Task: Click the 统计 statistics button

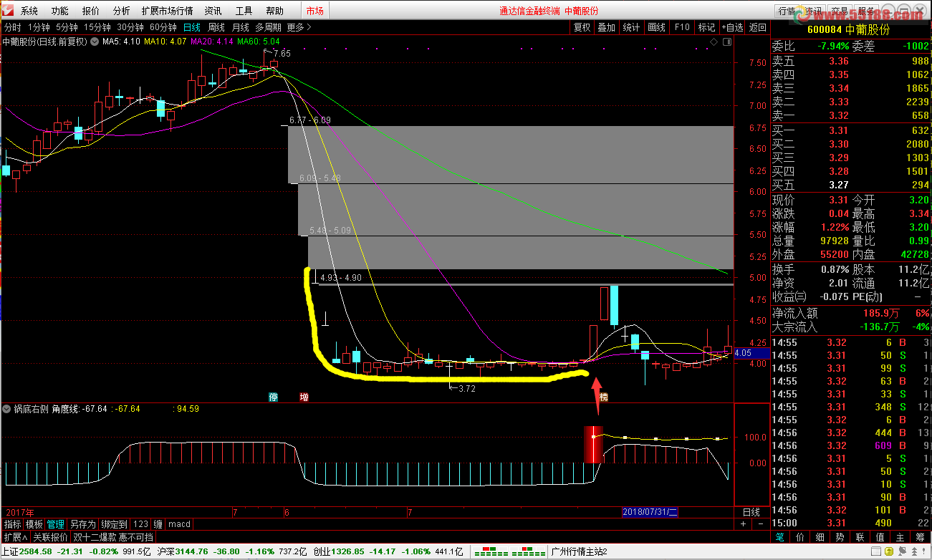Action: coord(632,27)
